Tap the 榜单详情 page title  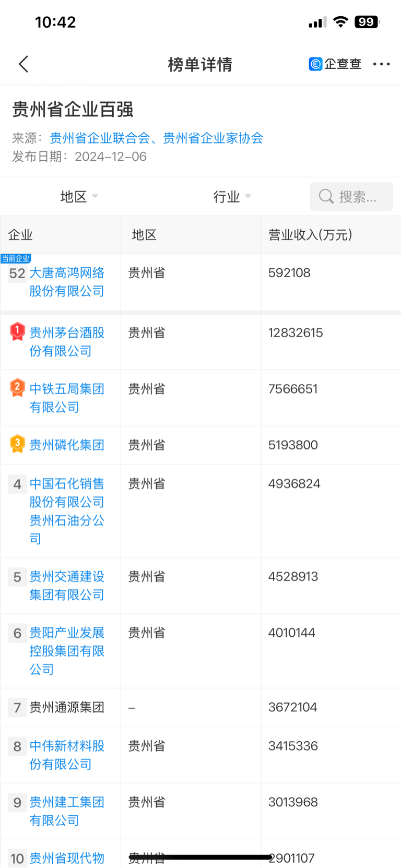click(x=200, y=65)
